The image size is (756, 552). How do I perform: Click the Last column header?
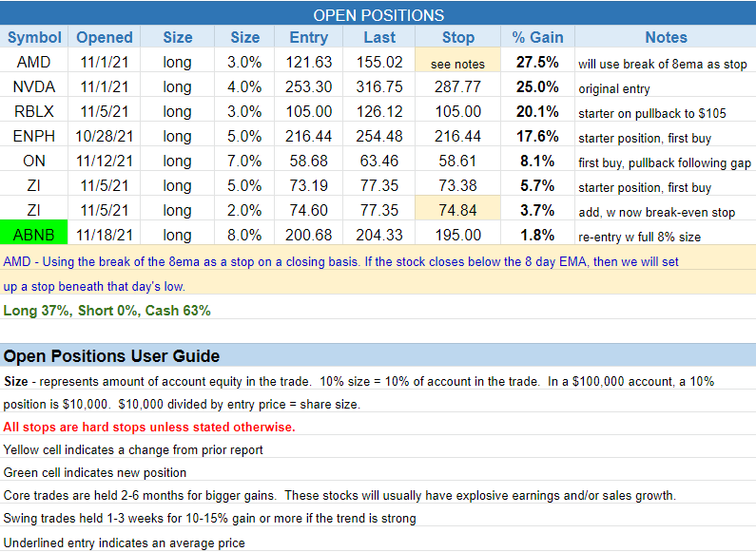pos(379,37)
